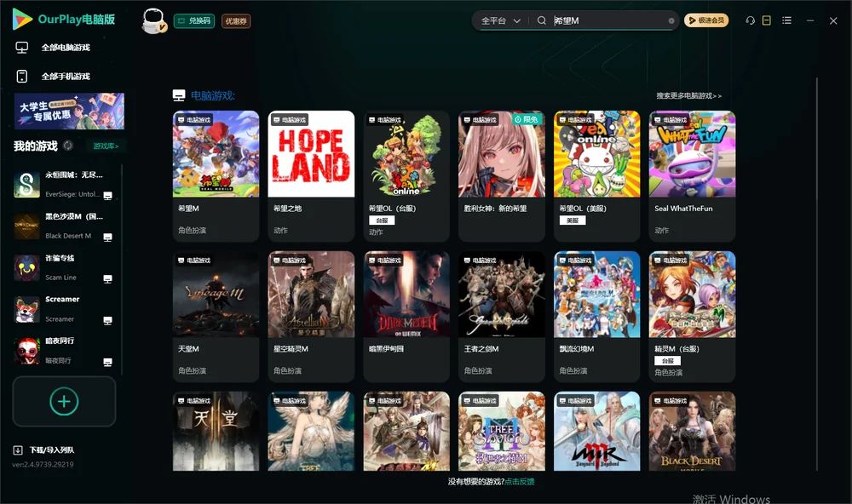The height and width of the screenshot is (504, 852).
Task: Open the 飘流幻境M game card
Action: tap(596, 317)
